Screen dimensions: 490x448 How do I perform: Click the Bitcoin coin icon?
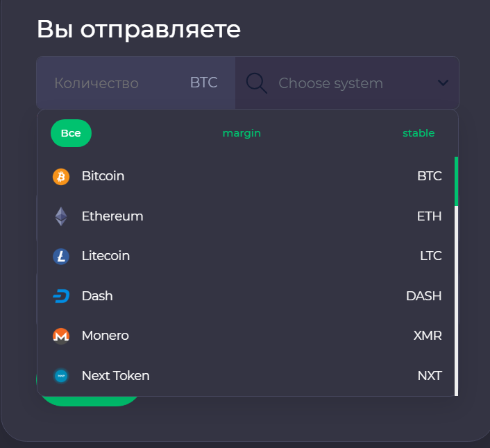[x=61, y=177]
